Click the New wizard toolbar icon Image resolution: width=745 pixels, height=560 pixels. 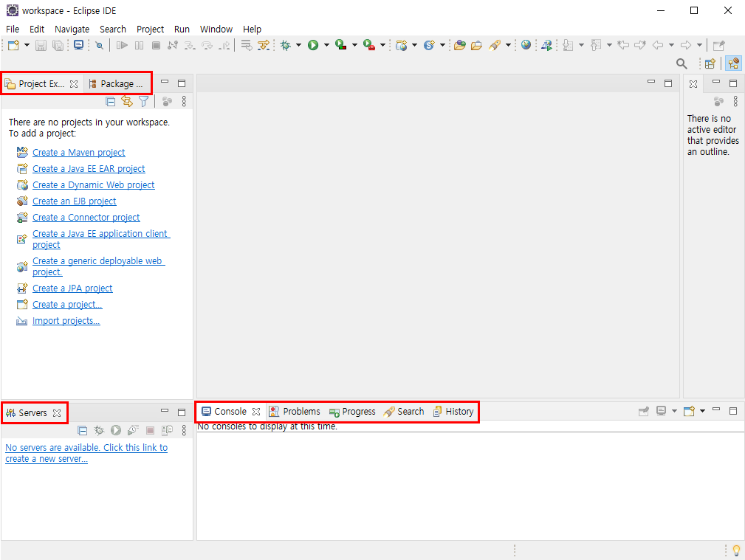tap(13, 45)
